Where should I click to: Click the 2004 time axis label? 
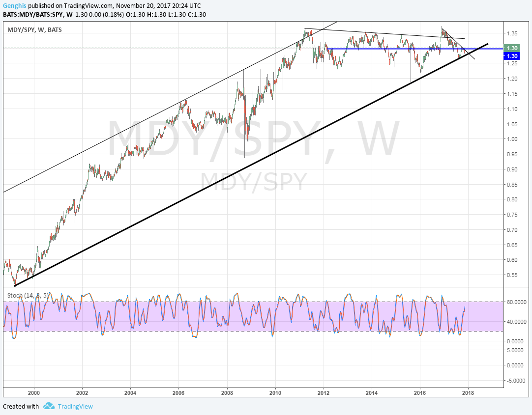click(x=130, y=393)
